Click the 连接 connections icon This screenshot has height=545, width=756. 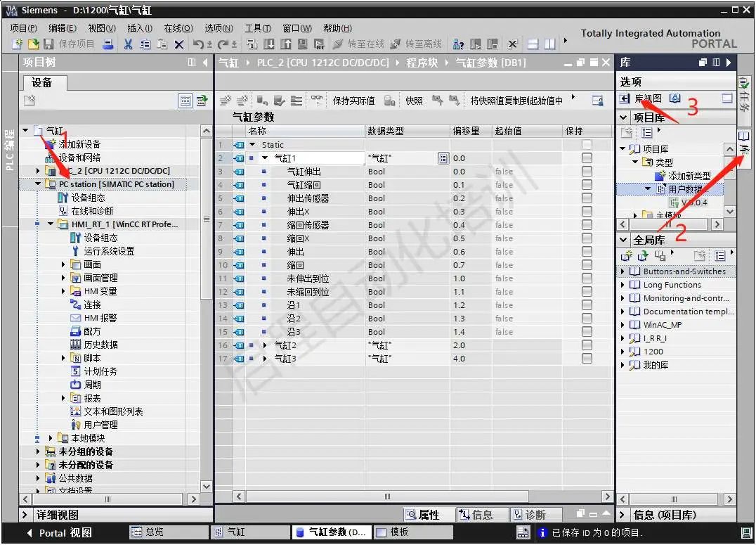(76, 304)
